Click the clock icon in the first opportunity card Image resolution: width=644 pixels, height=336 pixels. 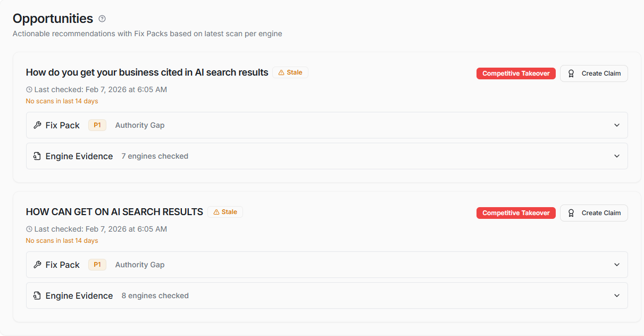[29, 89]
